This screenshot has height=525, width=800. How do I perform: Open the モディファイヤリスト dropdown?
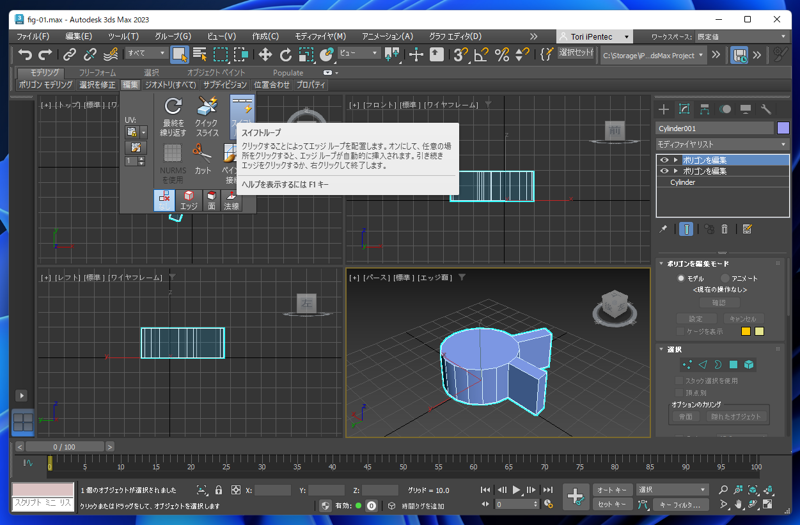[x=722, y=144]
